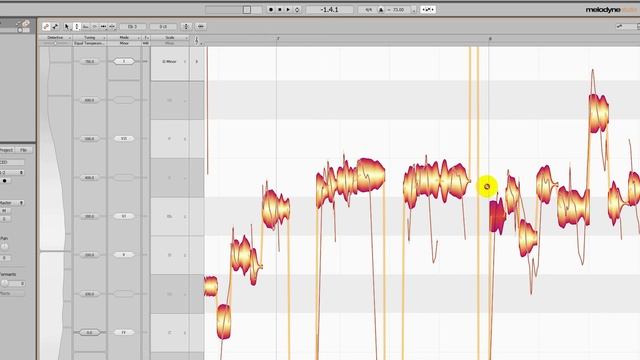Click the autostretch icon after the tempo field

pyautogui.click(x=428, y=9)
